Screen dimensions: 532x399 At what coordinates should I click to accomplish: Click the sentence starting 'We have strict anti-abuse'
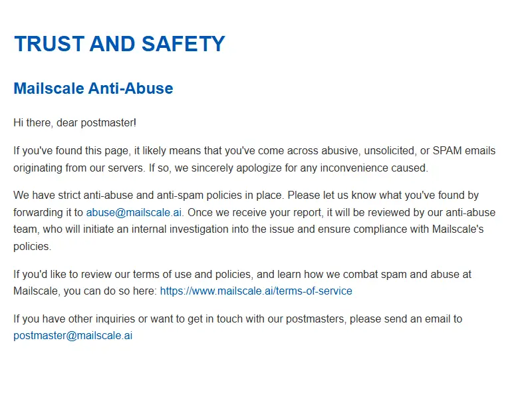148,196
